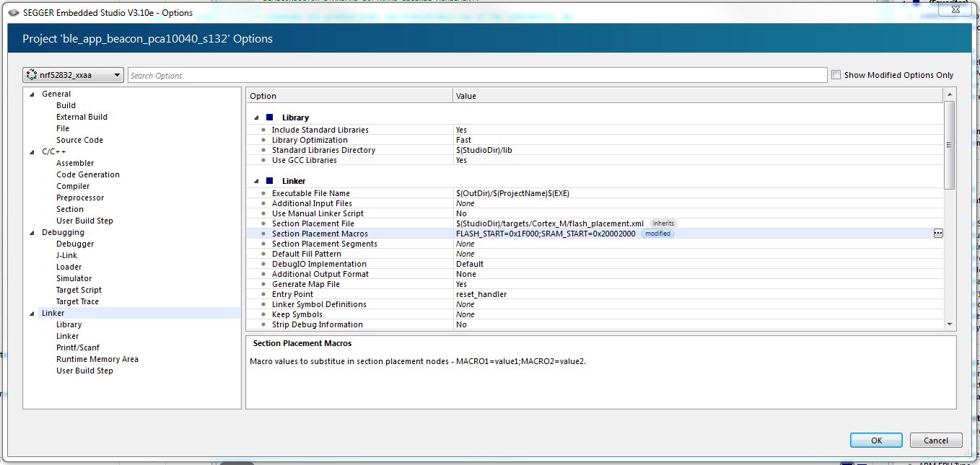Select Debugger tree item

(75, 244)
